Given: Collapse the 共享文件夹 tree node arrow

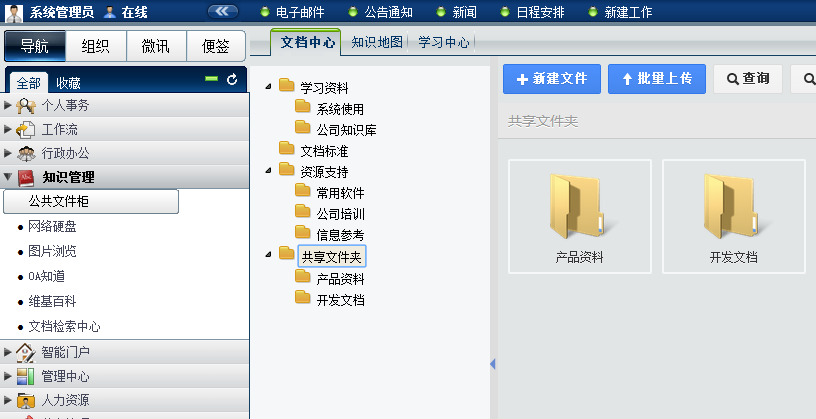Looking at the screenshot, I should (x=268, y=255).
